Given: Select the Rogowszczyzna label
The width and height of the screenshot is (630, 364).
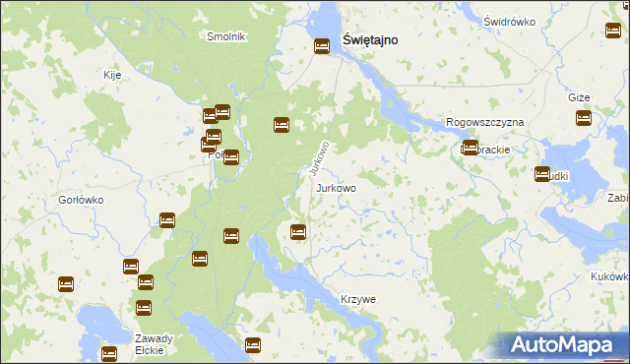Looking at the screenshot, I should click(x=484, y=122).
